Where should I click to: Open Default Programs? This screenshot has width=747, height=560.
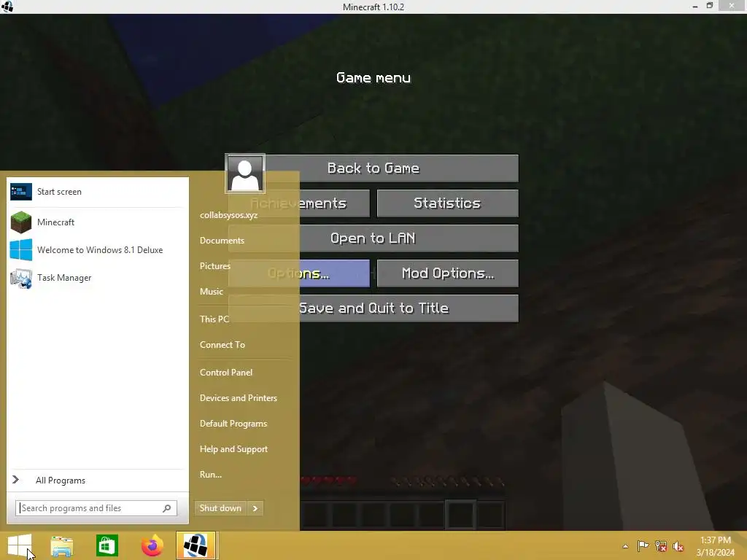(x=233, y=424)
